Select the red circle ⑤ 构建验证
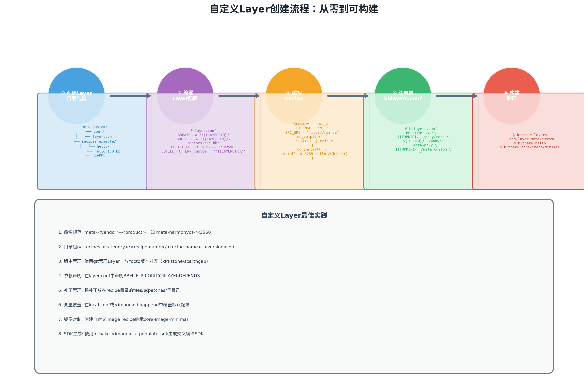Screen dimensions: 588x390 click(x=511, y=96)
